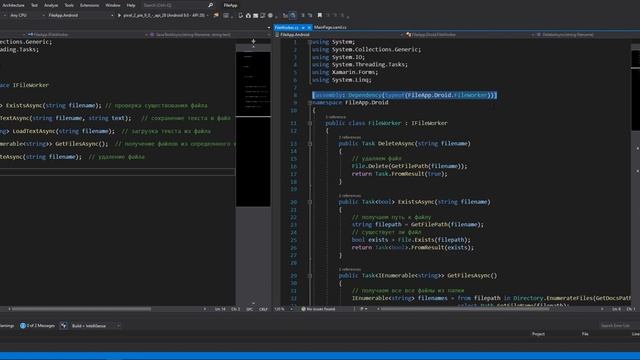Click 'bool exists = File.Exists(filepath);' line
The height and width of the screenshot is (360, 640).
tap(411, 240)
